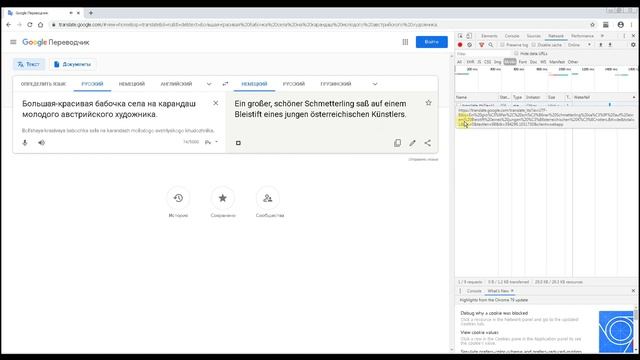Suggest an edit with pencil icon
Viewport: 640px width, 360px height.
pyautogui.click(x=412, y=143)
